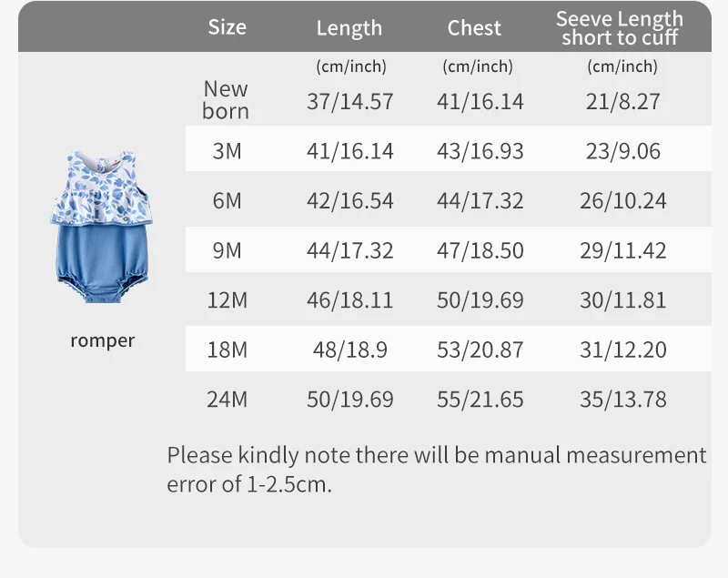This screenshot has width=728, height=578.
Task: Click the 12M chest value 50/19.69
Action: click(x=480, y=299)
